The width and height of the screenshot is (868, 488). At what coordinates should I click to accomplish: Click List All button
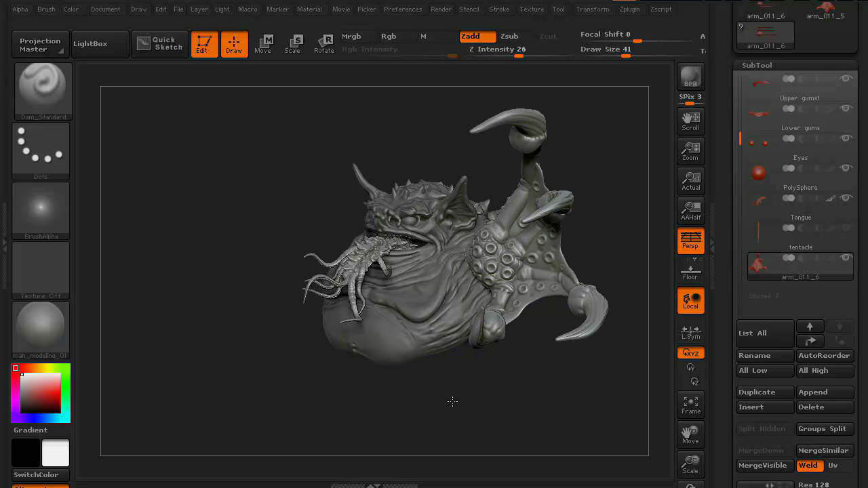point(766,333)
